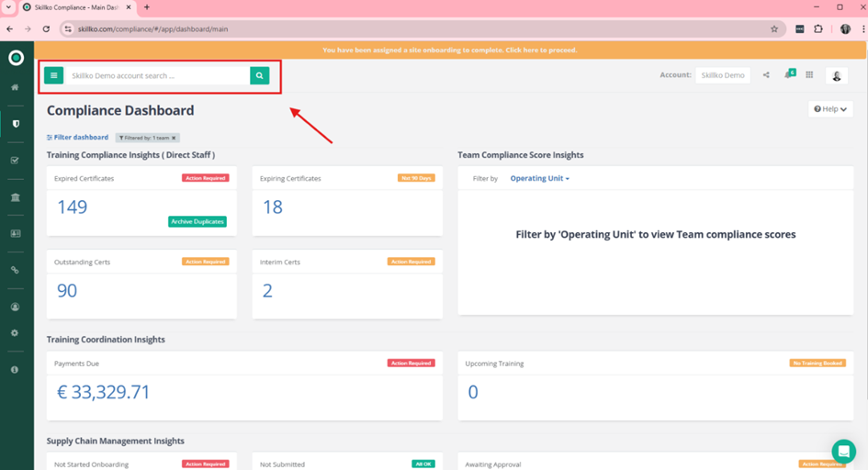The width and height of the screenshot is (868, 470).
Task: Click the info icon in the sidebar
Action: pos(15,370)
